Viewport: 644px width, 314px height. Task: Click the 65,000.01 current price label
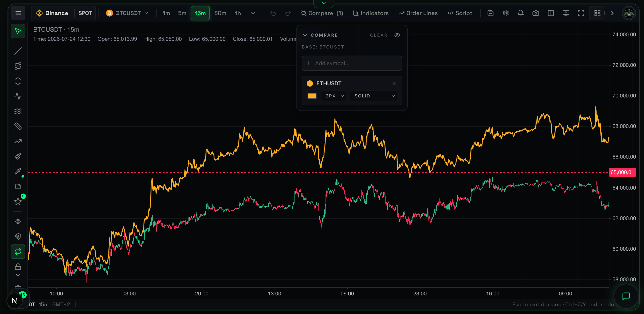(x=622, y=173)
